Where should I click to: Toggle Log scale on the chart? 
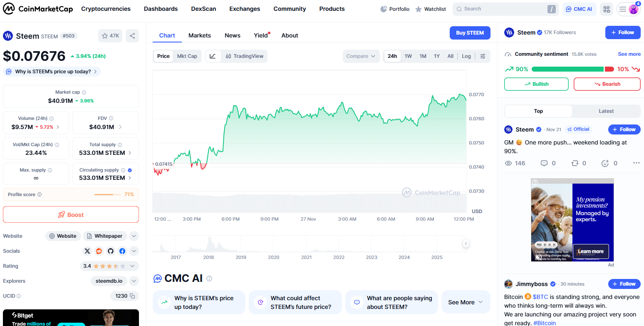click(466, 56)
